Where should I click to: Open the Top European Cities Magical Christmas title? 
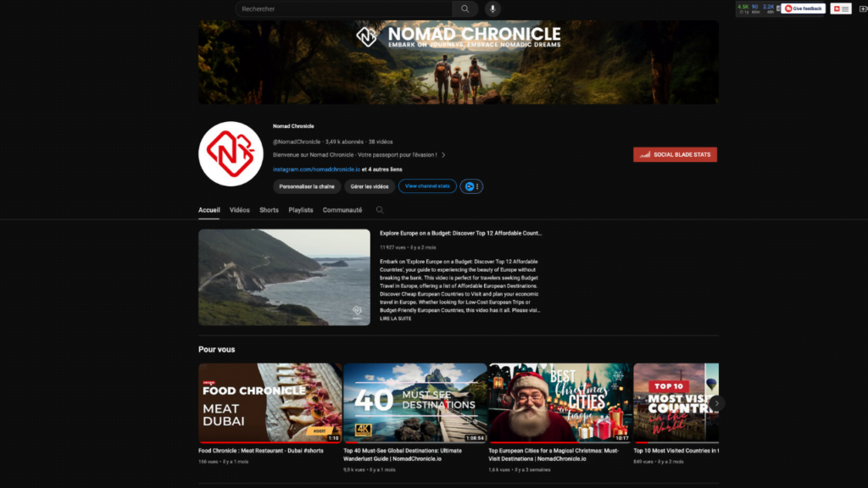tap(554, 455)
